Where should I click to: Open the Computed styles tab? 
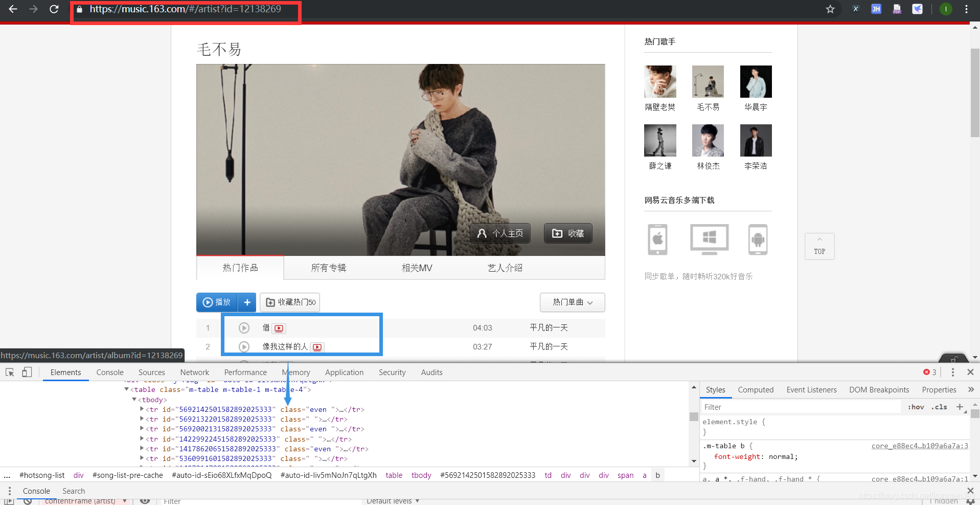click(x=756, y=390)
